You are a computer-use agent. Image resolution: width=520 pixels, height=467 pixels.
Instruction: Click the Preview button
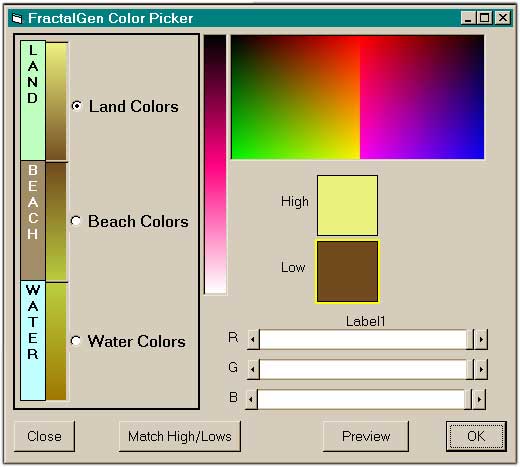point(366,436)
